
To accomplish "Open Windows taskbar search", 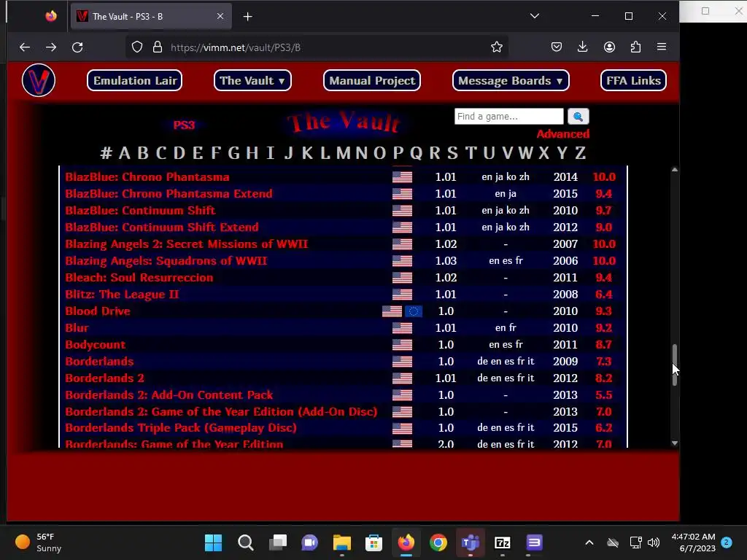I will [246, 542].
